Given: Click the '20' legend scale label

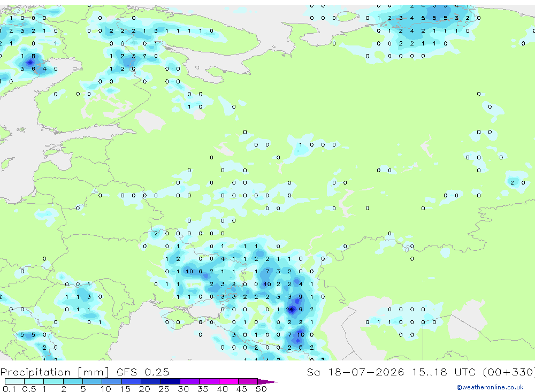Looking at the screenshot, I should (x=144, y=389).
